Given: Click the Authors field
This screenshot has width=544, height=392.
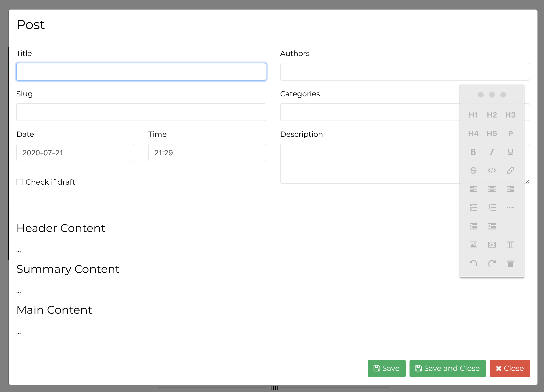Looking at the screenshot, I should click(x=405, y=72).
